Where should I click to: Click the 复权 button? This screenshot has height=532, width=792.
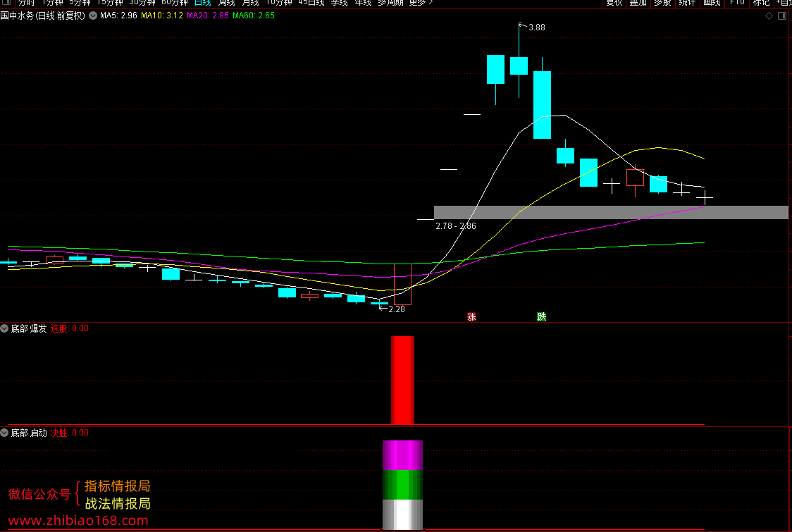click(x=614, y=3)
